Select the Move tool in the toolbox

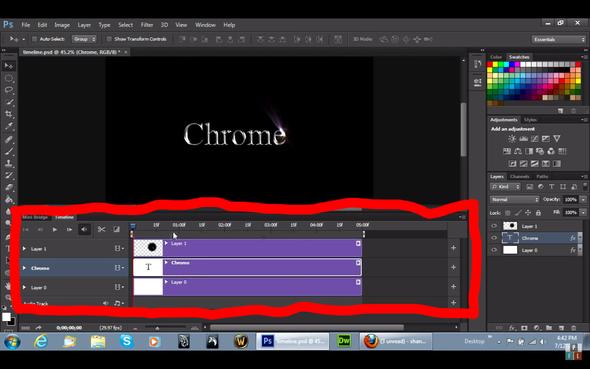[9, 66]
